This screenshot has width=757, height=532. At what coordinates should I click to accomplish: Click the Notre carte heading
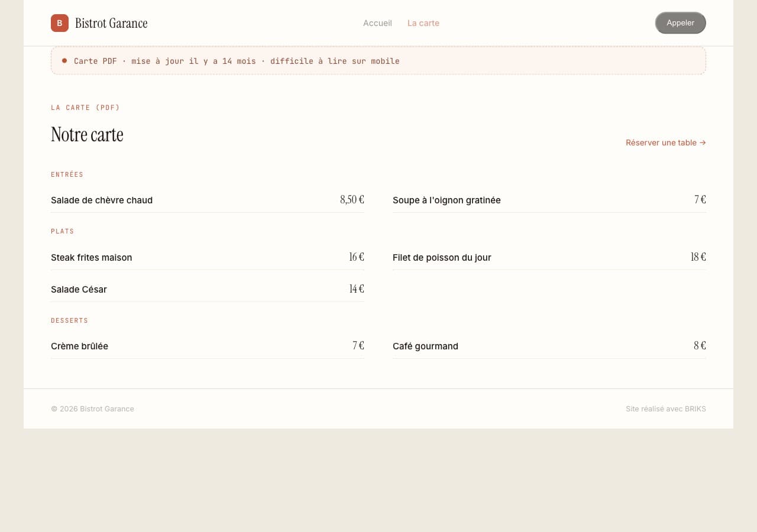[x=87, y=135]
